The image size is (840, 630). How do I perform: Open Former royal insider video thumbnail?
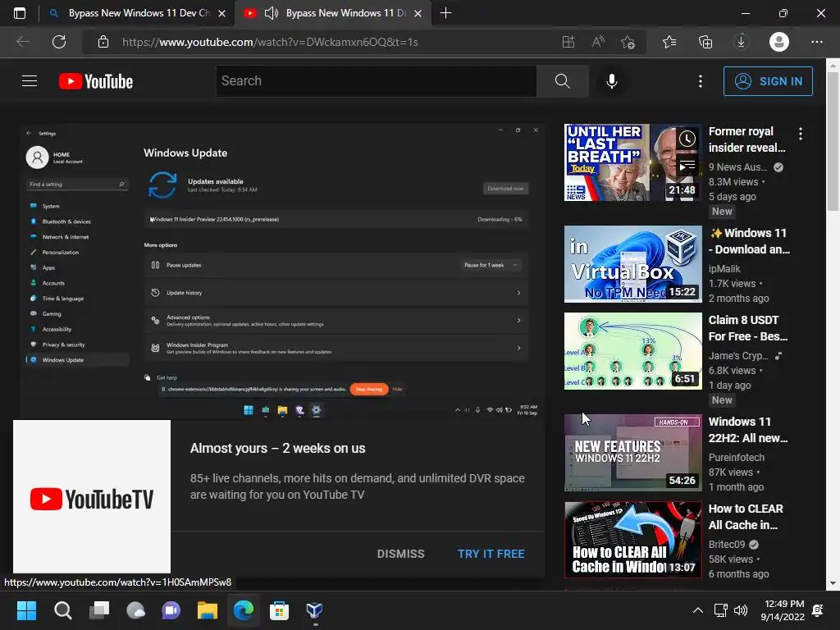[632, 162]
